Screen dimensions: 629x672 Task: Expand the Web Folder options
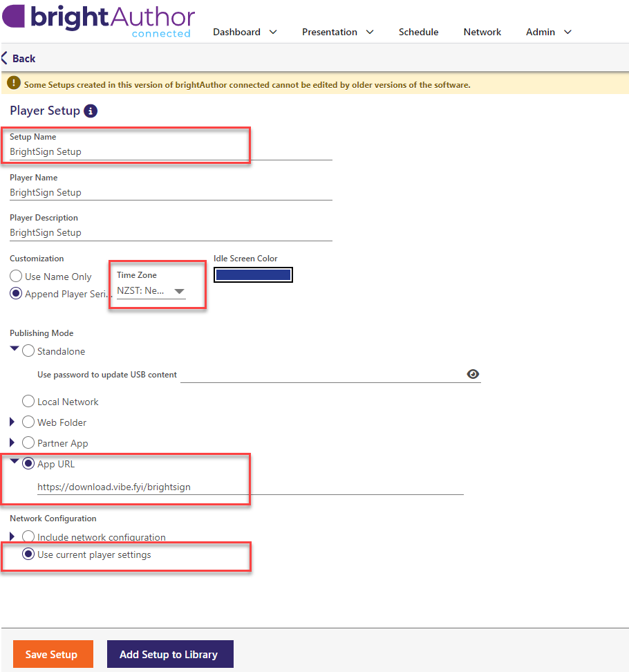coord(12,422)
